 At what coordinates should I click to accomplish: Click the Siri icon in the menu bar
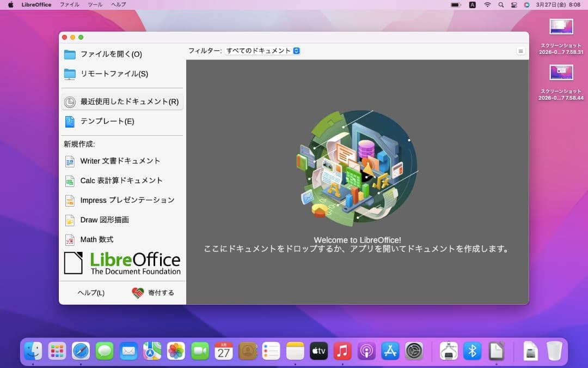coord(527,4)
